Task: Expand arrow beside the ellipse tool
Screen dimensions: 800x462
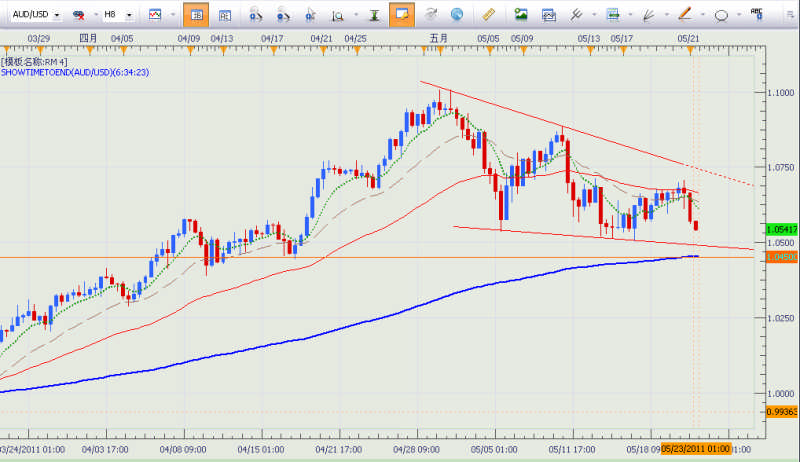Action: point(739,15)
